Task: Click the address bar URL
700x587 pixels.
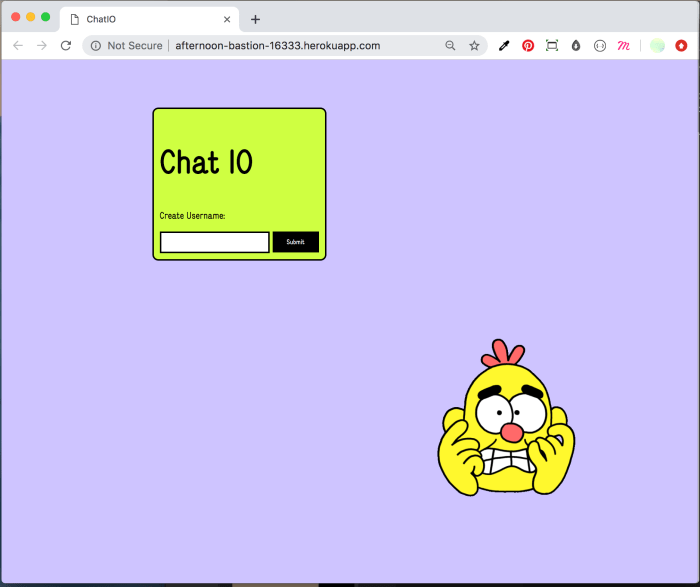Action: coord(278,46)
